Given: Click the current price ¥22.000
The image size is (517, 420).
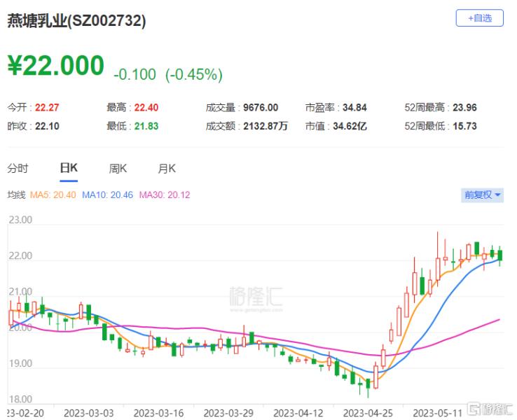Looking at the screenshot, I should click(56, 66).
